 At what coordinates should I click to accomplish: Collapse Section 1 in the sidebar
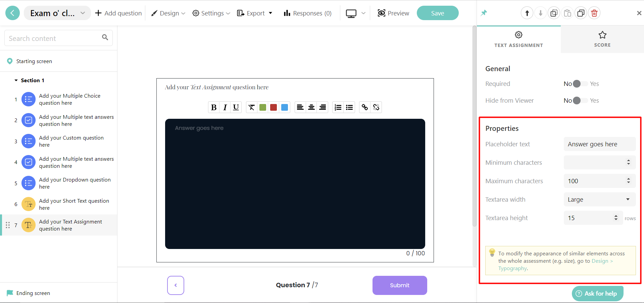click(16, 80)
